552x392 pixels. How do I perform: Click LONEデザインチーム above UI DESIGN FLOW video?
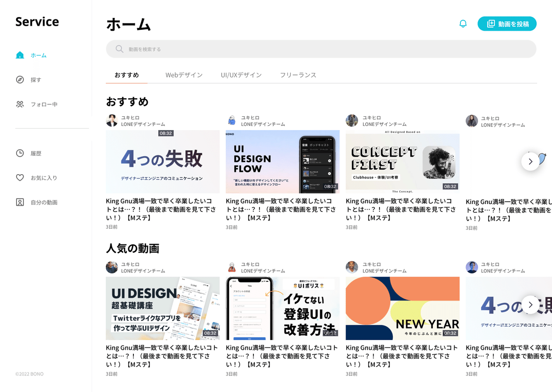click(x=263, y=124)
